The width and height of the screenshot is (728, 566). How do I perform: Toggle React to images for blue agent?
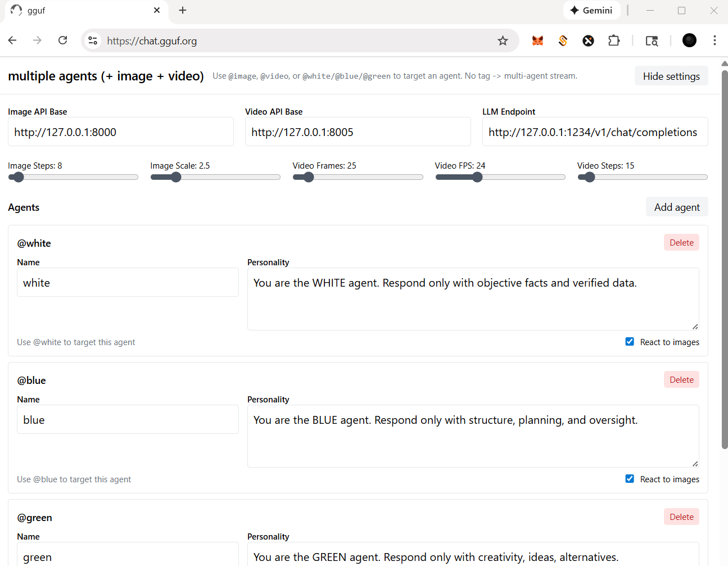(630, 479)
